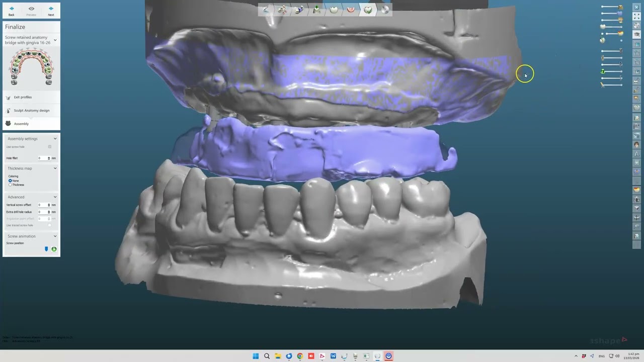
Task: Click the dental arch tooth selection thumbnail
Action: tap(31, 67)
